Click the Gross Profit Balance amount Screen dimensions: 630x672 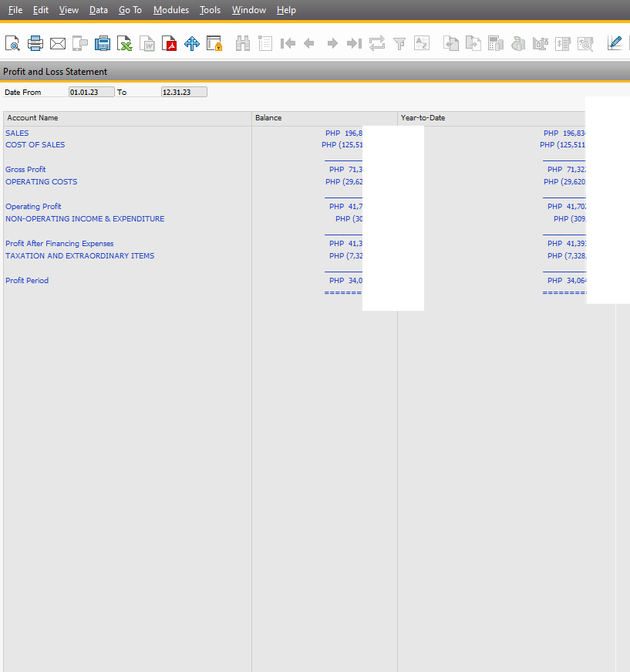pyautogui.click(x=345, y=169)
